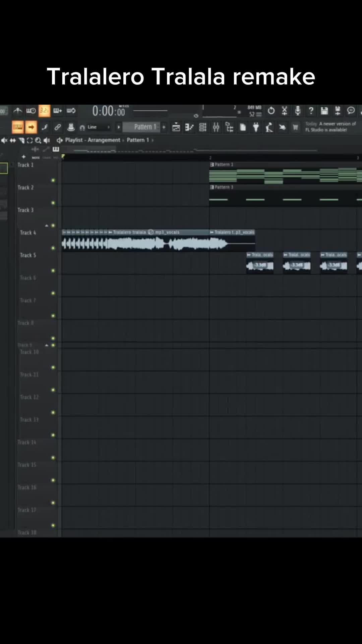Viewport: 362px width, 644px height.
Task: Click playlist playback speaker tool
Action: tap(47, 140)
